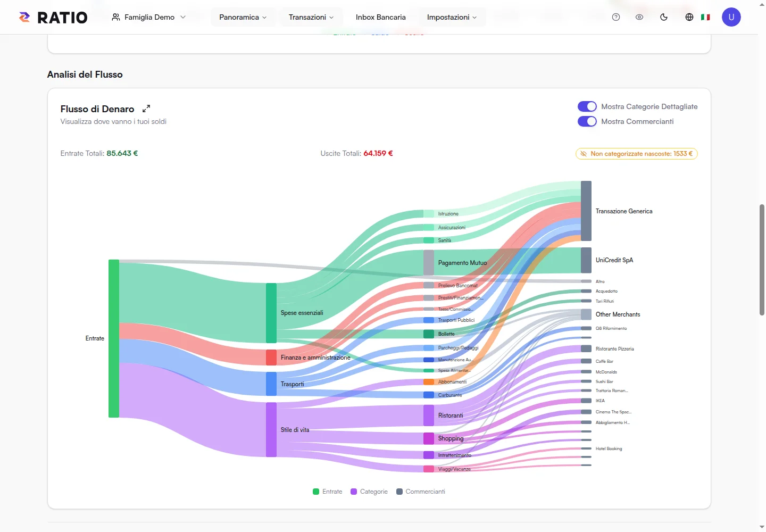
Task: Click the Italian flag icon
Action: click(x=705, y=17)
